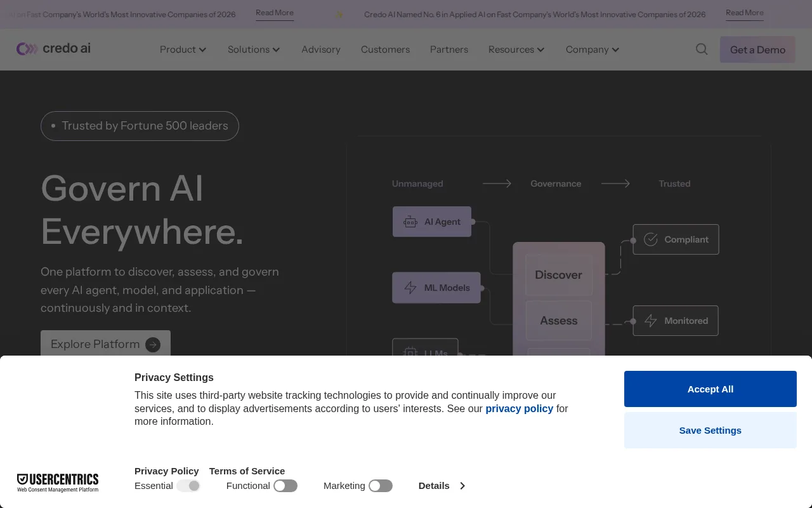Click Accept All cookies button
The height and width of the screenshot is (508, 812).
pyautogui.click(x=710, y=389)
